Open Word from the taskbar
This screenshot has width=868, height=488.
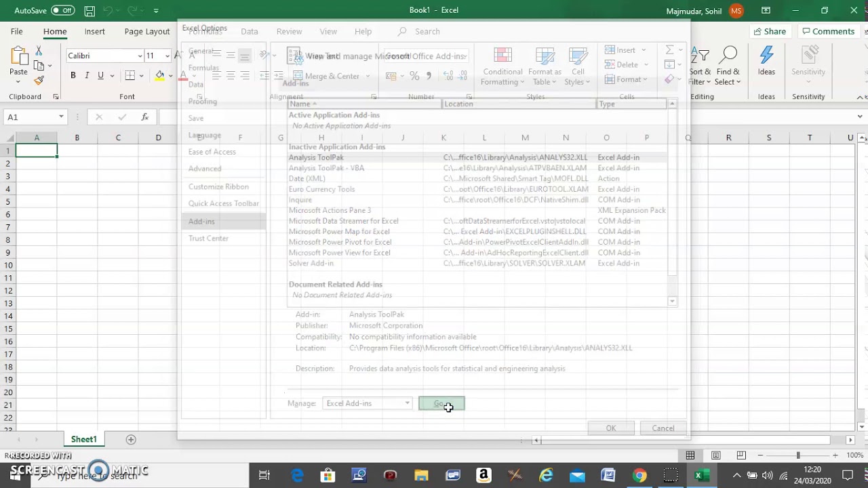coord(608,475)
